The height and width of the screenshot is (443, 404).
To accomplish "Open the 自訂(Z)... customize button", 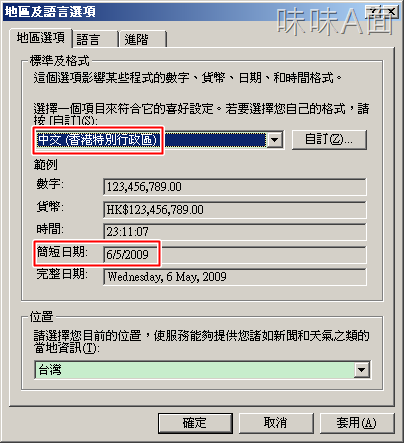I will tap(329, 140).
